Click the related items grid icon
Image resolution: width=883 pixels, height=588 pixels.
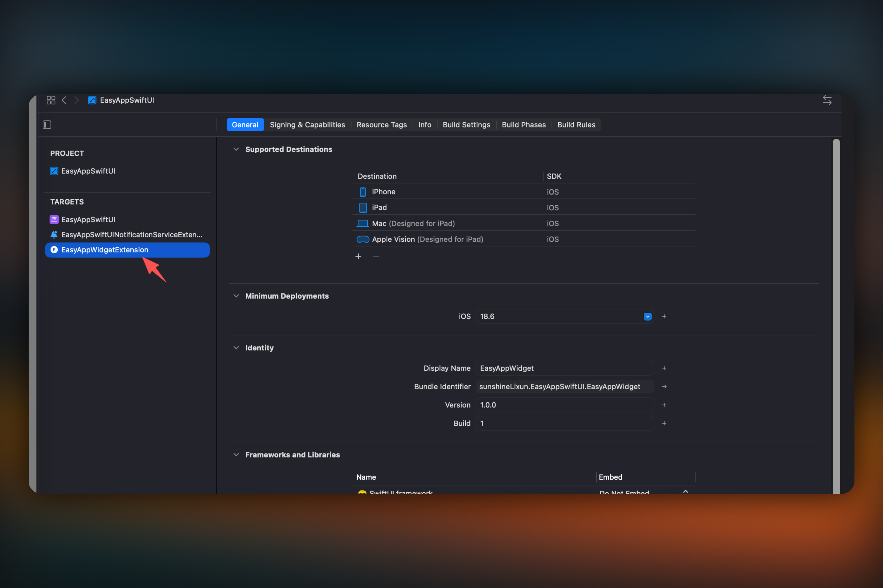51,100
